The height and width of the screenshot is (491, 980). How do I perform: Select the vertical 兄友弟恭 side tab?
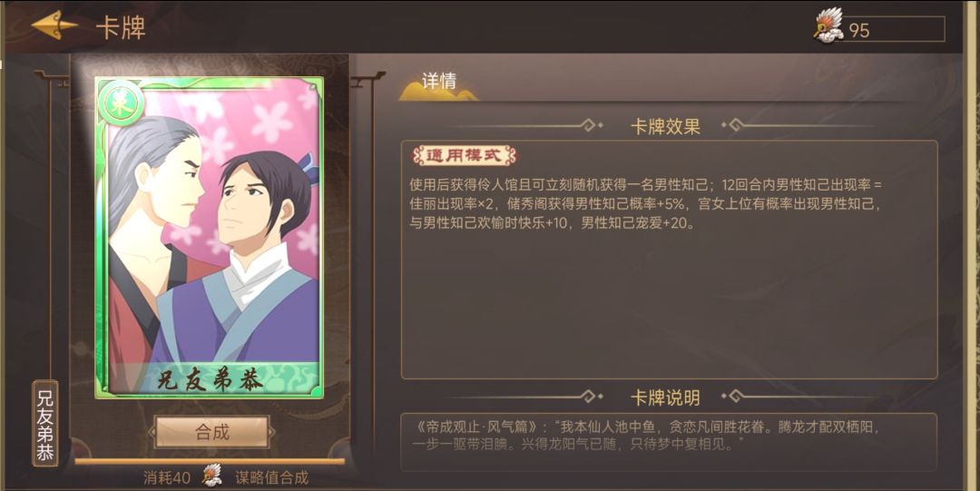[x=45, y=424]
